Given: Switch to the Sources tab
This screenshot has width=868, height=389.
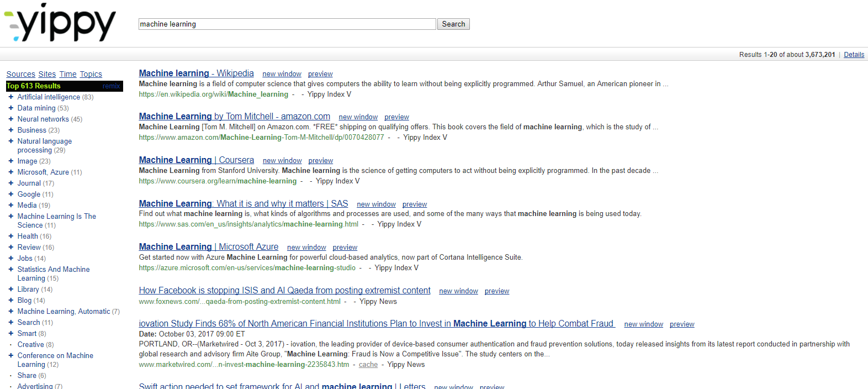Looking at the screenshot, I should click(20, 74).
